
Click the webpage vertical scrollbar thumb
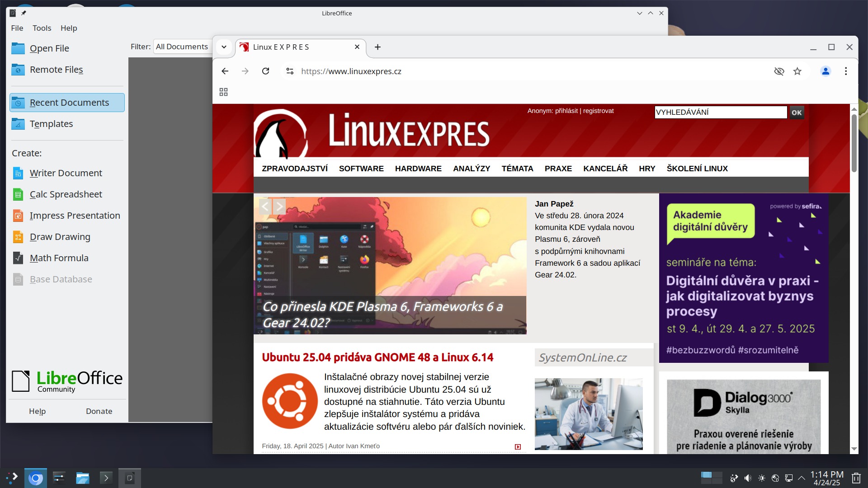pos(854,142)
